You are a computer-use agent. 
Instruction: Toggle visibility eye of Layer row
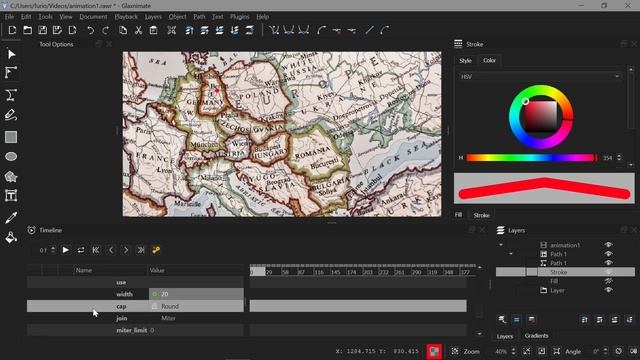(608, 290)
